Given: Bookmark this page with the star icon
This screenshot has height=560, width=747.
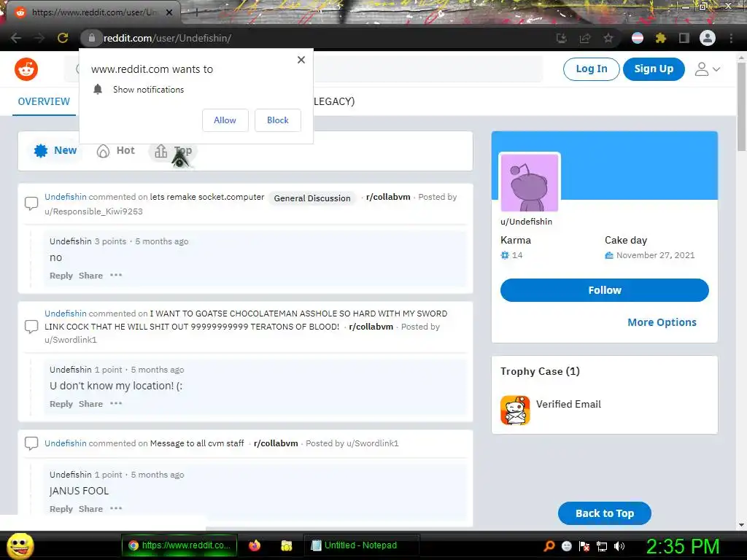Looking at the screenshot, I should [608, 38].
